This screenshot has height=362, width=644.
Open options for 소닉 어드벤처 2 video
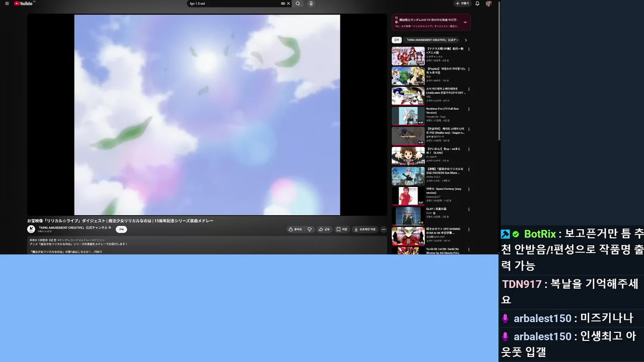(x=469, y=89)
